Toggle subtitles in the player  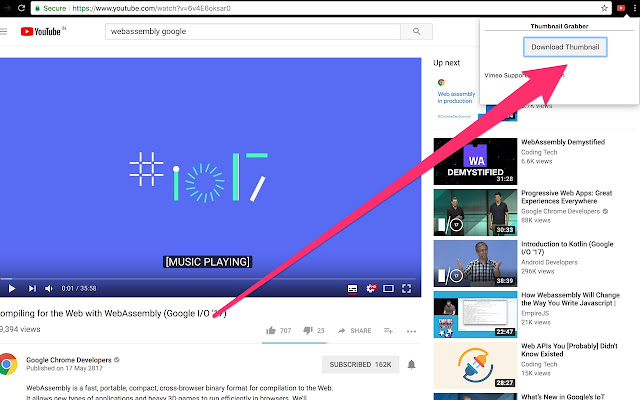352,289
